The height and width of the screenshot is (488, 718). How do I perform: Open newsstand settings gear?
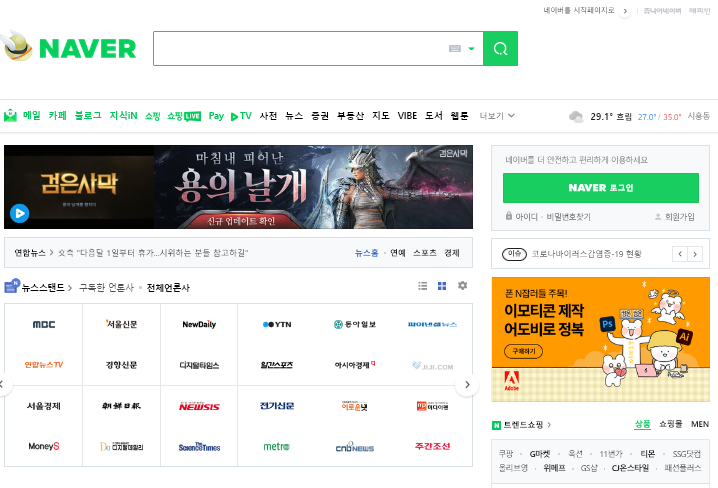pyautogui.click(x=462, y=286)
